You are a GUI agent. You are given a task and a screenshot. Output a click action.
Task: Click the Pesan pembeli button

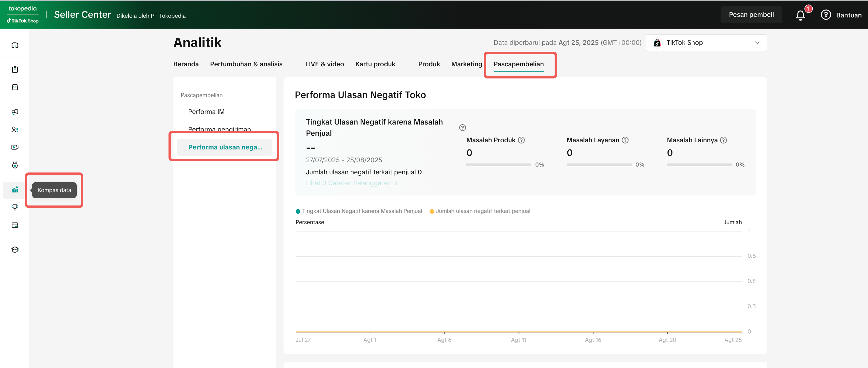(751, 15)
